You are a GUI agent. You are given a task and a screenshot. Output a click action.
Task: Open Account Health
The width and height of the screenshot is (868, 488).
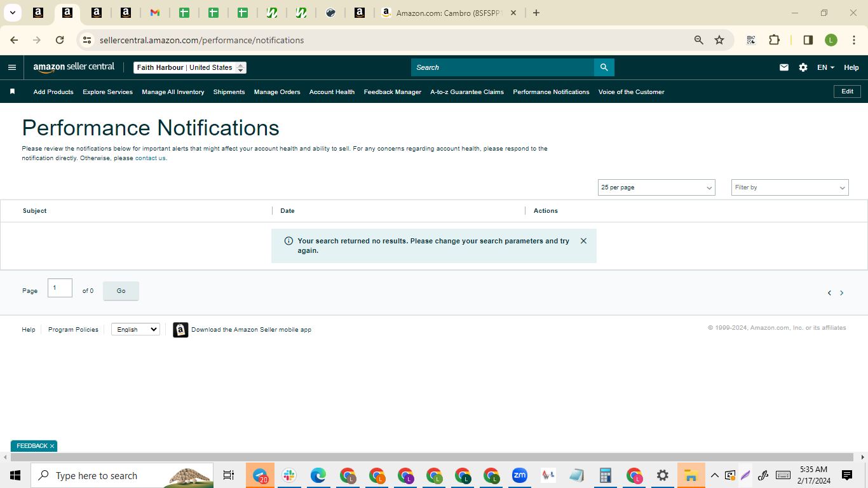pos(332,92)
